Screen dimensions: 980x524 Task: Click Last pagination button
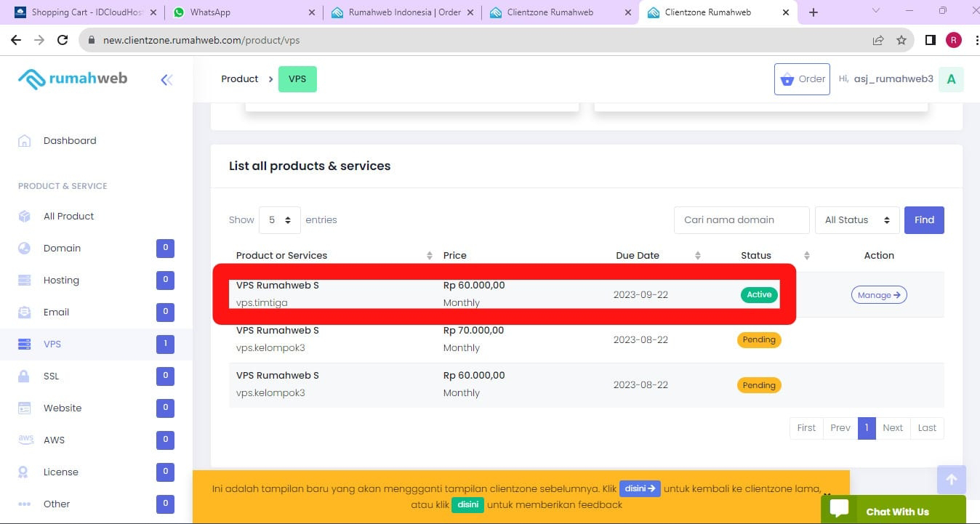tap(927, 428)
